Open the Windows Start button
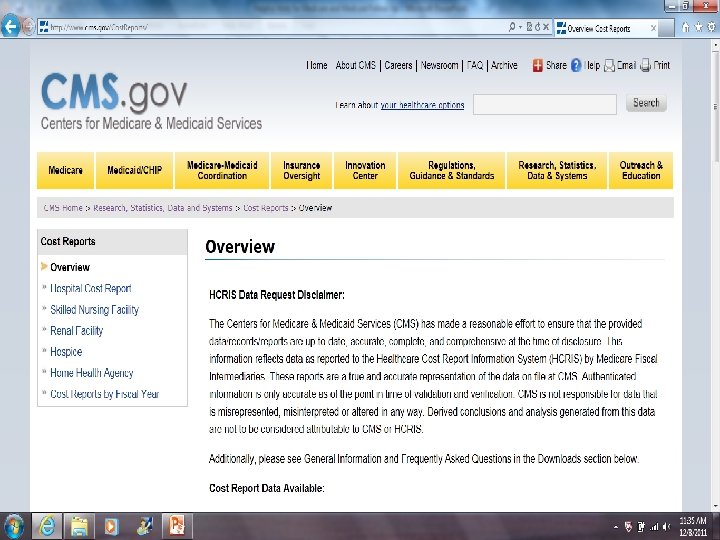The width and height of the screenshot is (720, 540). click(13, 526)
